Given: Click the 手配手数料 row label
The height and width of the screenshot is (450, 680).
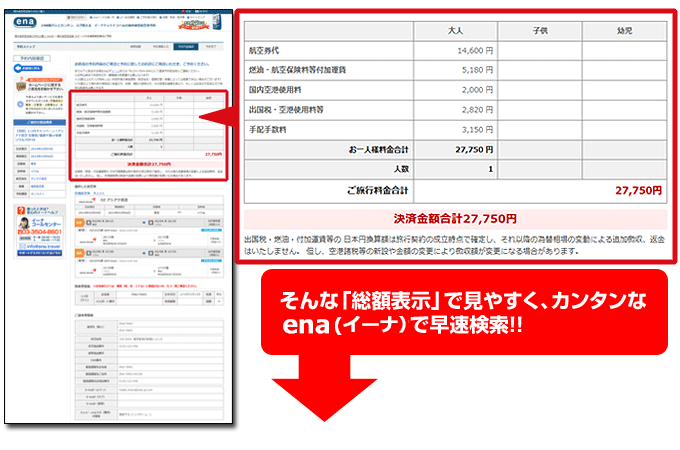Looking at the screenshot, I should [x=268, y=130].
